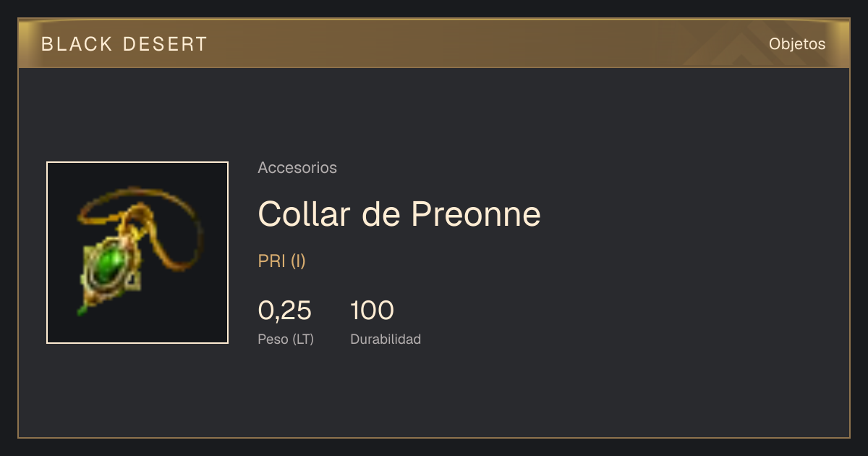Image resolution: width=868 pixels, height=456 pixels.
Task: Go to BLACK DESERT home title
Action: 124,44
